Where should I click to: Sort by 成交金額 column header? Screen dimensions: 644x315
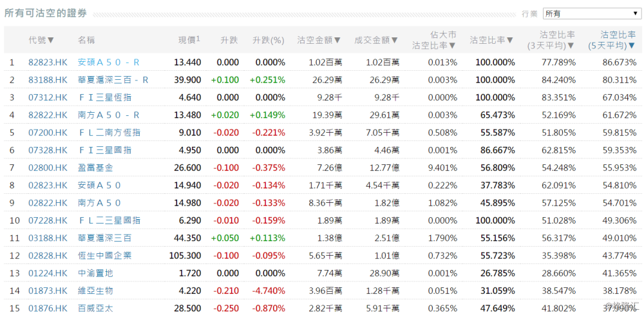376,40
